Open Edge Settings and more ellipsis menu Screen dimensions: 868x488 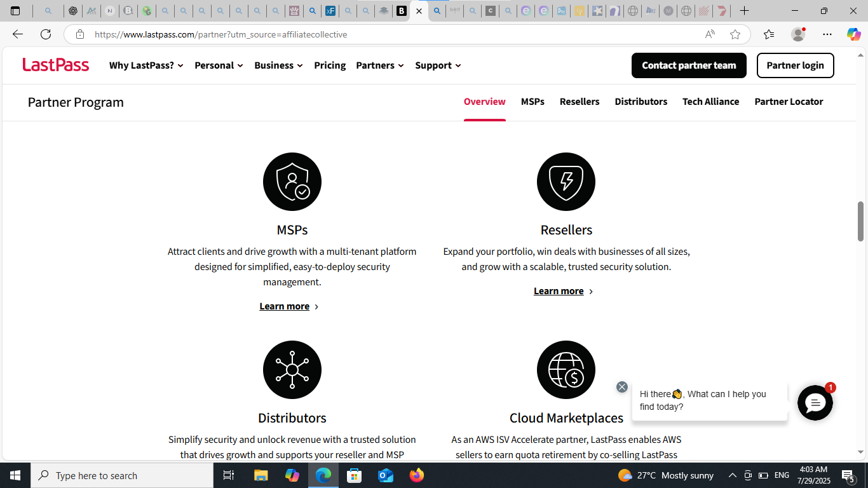[x=827, y=34]
